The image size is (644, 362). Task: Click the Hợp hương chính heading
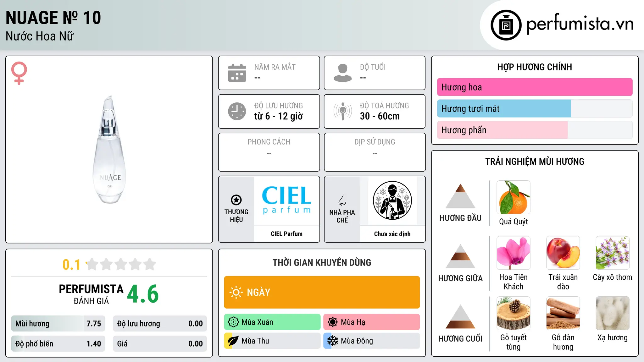click(535, 67)
